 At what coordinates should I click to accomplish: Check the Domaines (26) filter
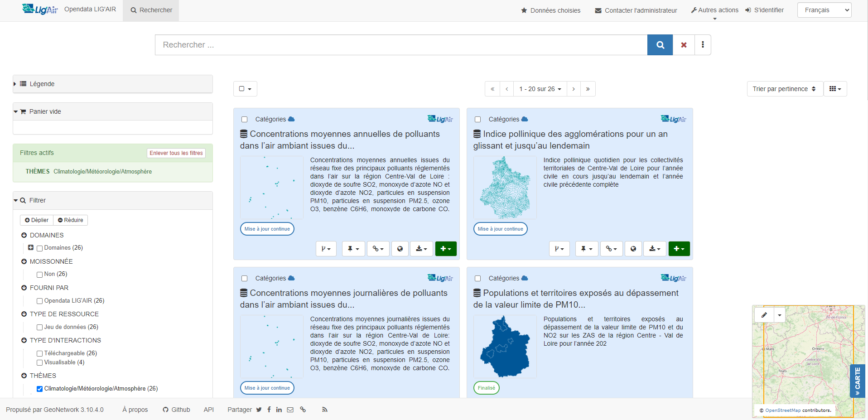[x=40, y=248]
